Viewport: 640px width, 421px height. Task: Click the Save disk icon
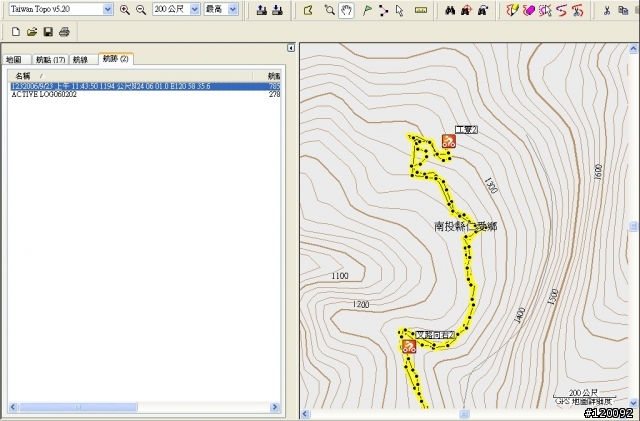tap(48, 32)
